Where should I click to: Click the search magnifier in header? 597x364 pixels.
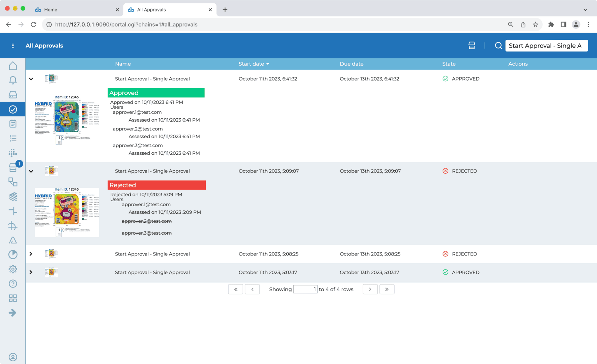pyautogui.click(x=498, y=46)
